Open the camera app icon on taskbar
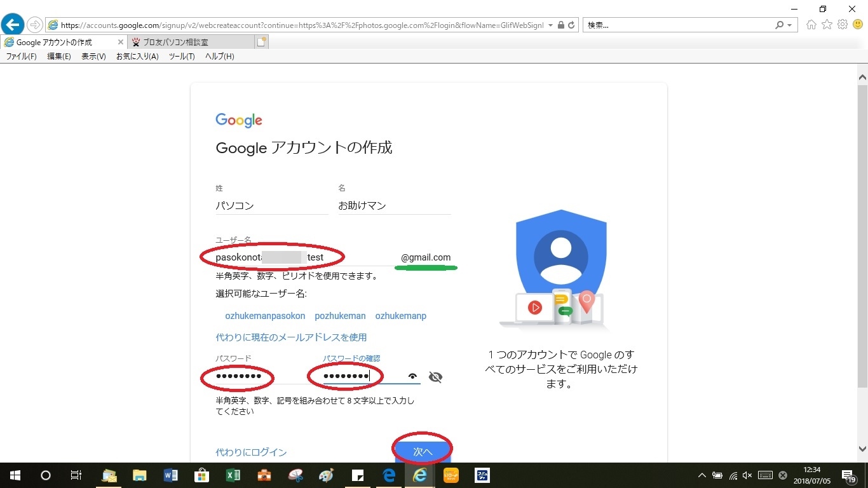The width and height of the screenshot is (868, 488). pos(264,475)
